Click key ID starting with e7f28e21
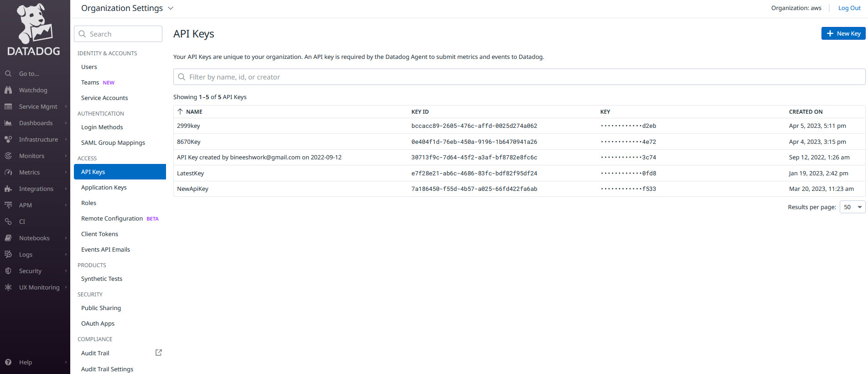Image resolution: width=868 pixels, height=374 pixels. coord(474,173)
